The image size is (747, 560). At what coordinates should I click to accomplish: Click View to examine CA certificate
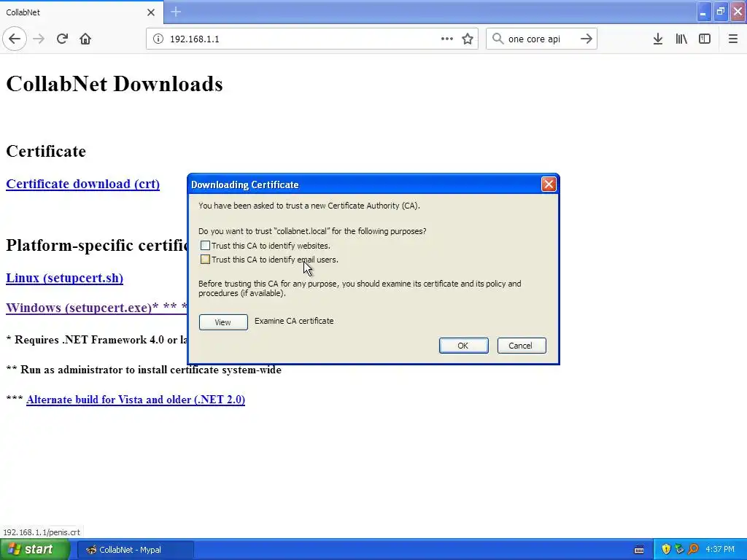(x=223, y=322)
